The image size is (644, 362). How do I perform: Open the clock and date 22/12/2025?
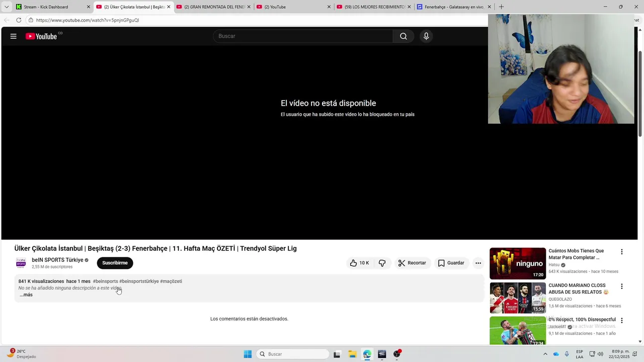point(620,354)
